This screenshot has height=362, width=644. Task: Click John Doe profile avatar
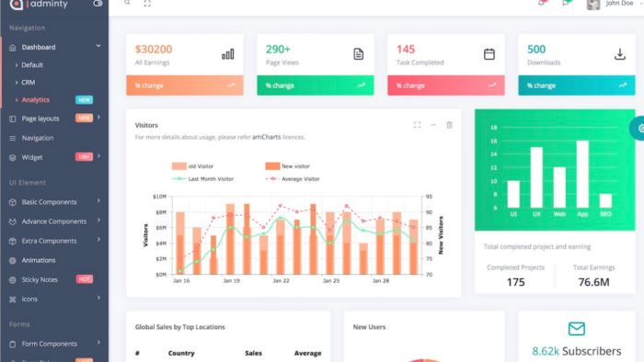(593, 4)
